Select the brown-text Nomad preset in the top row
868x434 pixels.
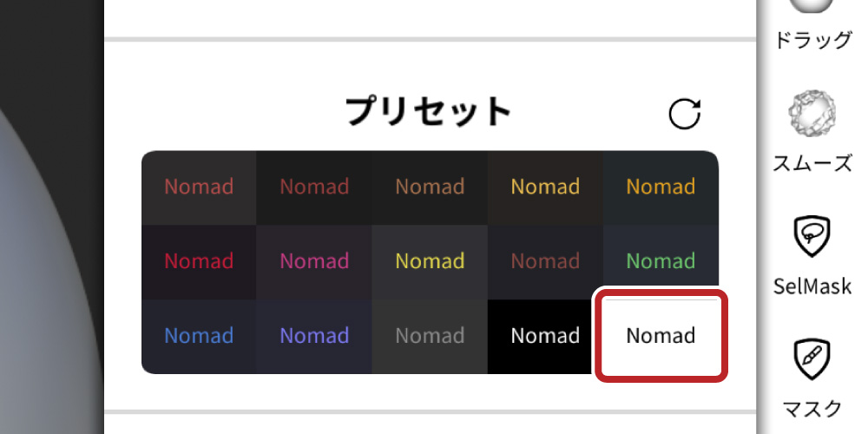click(x=430, y=187)
